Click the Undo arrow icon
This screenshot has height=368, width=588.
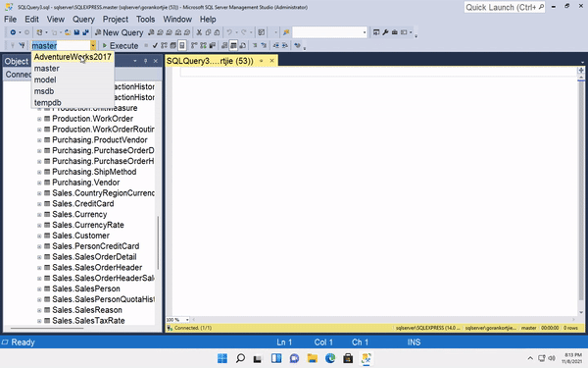tap(229, 32)
